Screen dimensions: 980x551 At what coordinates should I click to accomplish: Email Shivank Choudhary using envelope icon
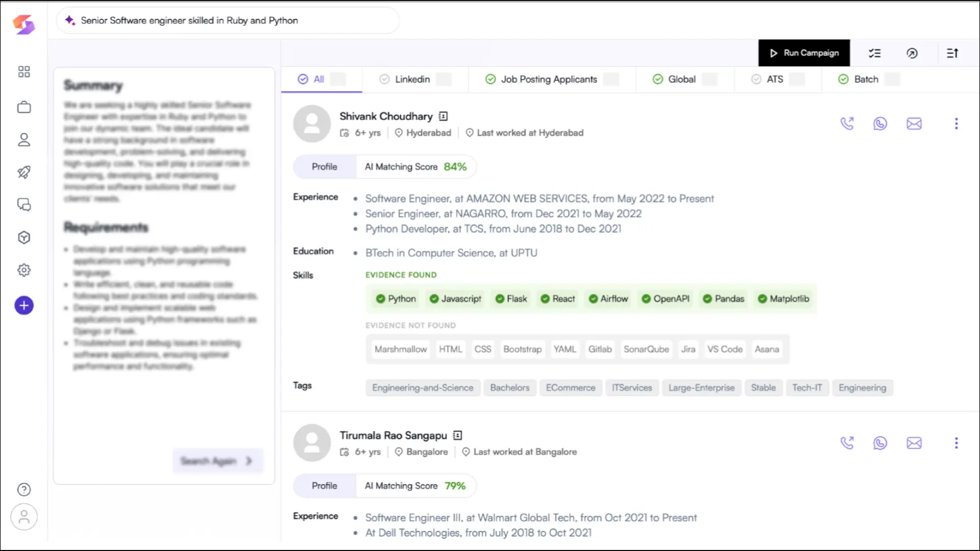[914, 123]
